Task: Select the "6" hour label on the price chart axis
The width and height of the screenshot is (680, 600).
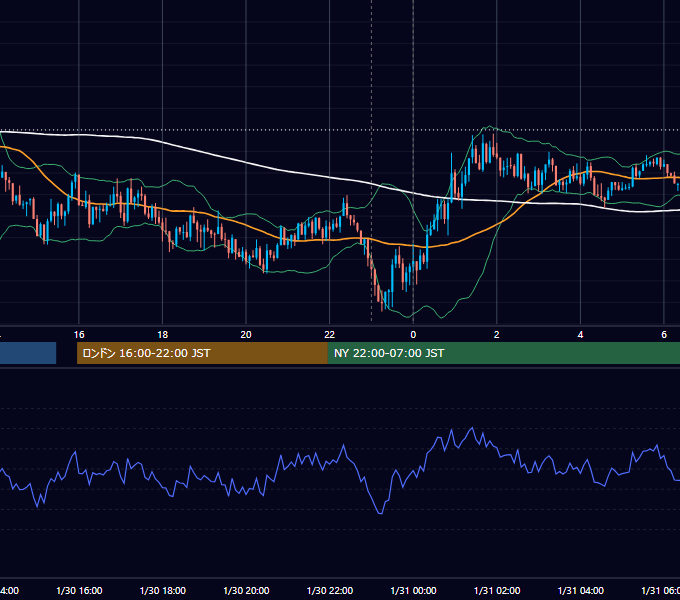Action: point(664,335)
